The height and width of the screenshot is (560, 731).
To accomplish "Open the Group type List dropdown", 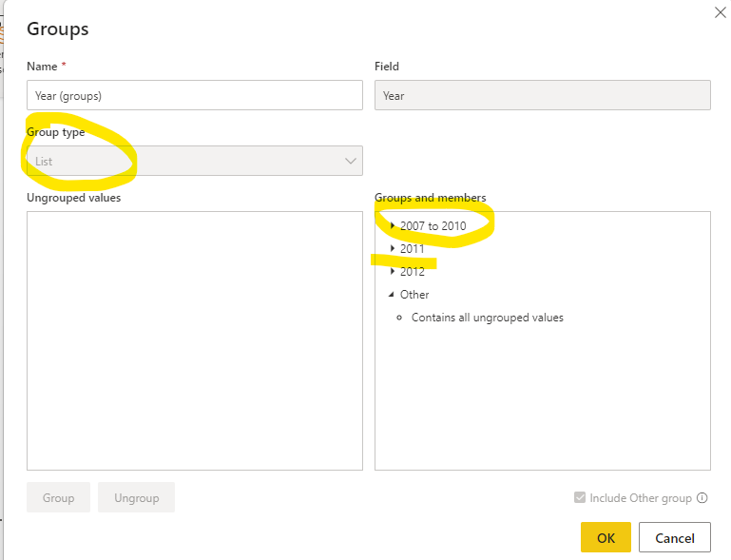I will [195, 161].
